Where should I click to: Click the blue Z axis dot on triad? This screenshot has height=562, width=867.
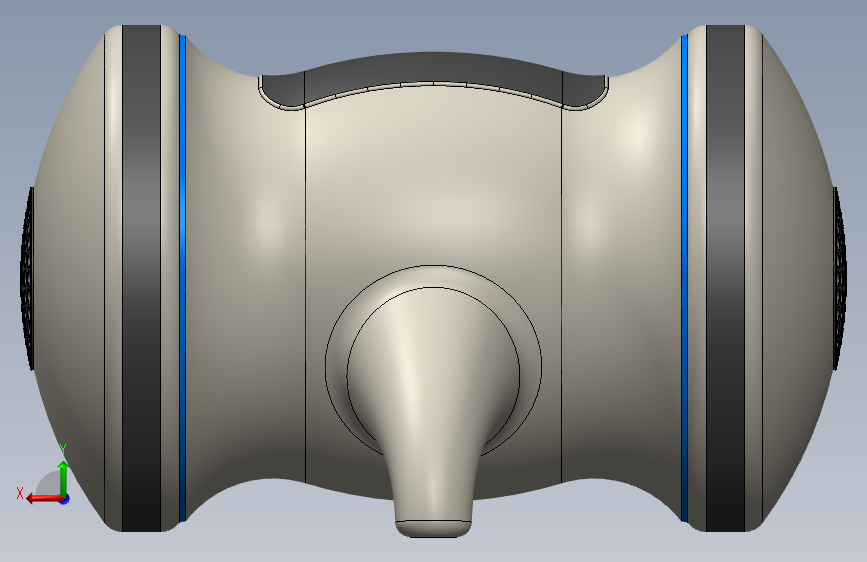[x=65, y=499]
